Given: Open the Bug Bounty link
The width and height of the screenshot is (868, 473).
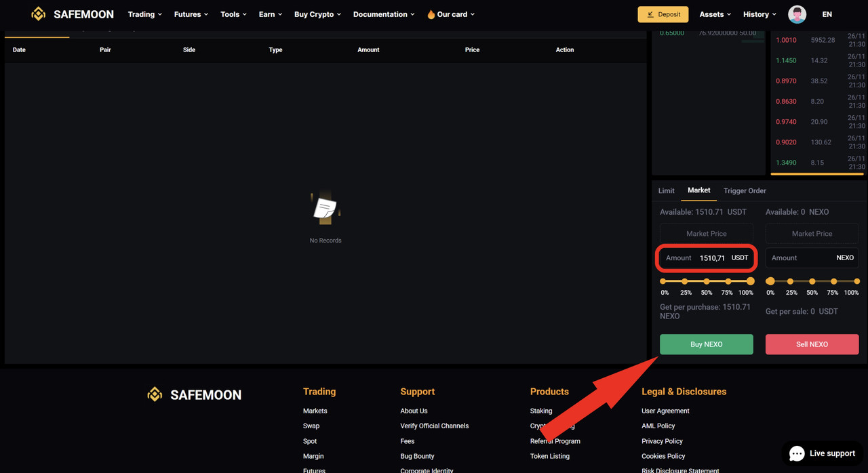Looking at the screenshot, I should (417, 456).
